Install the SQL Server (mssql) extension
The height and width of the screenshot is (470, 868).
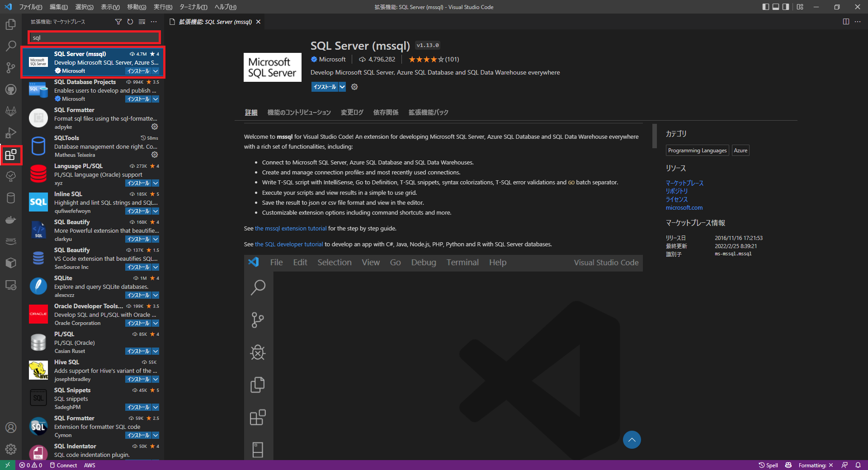(325, 87)
